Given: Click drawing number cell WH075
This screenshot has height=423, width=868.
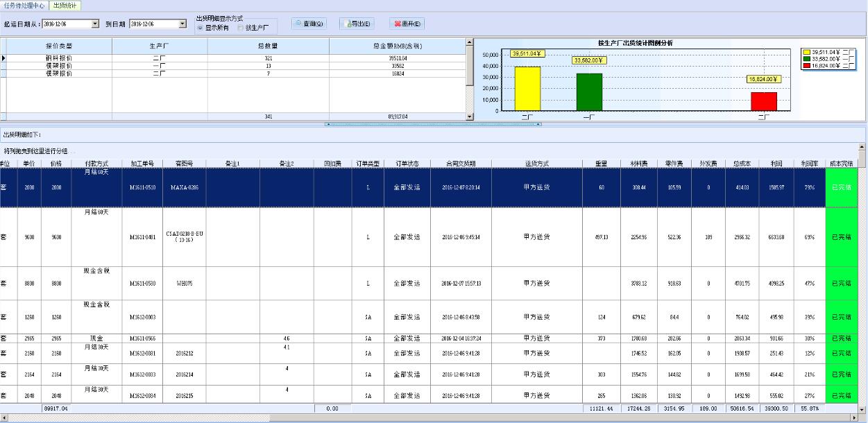Looking at the screenshot, I should pyautogui.click(x=184, y=283).
